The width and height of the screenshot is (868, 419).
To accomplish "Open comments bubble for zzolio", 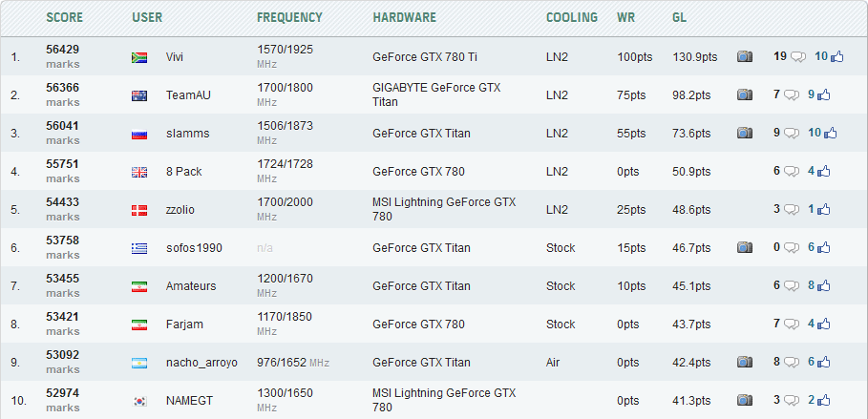I will (x=792, y=210).
